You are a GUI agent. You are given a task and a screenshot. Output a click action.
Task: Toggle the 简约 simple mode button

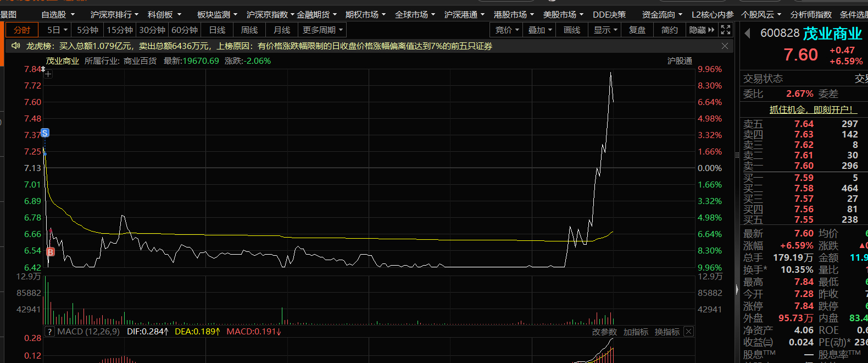[x=670, y=30]
